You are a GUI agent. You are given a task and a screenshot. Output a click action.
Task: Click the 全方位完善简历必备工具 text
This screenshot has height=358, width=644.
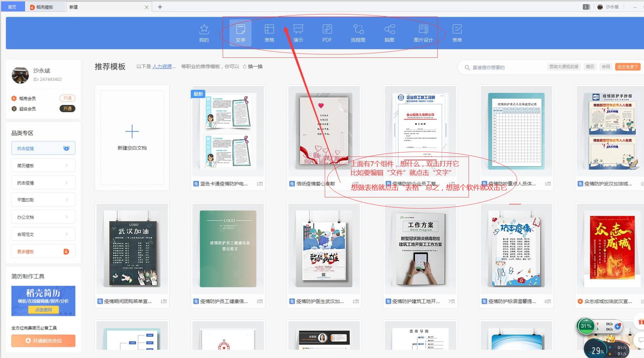(34, 328)
